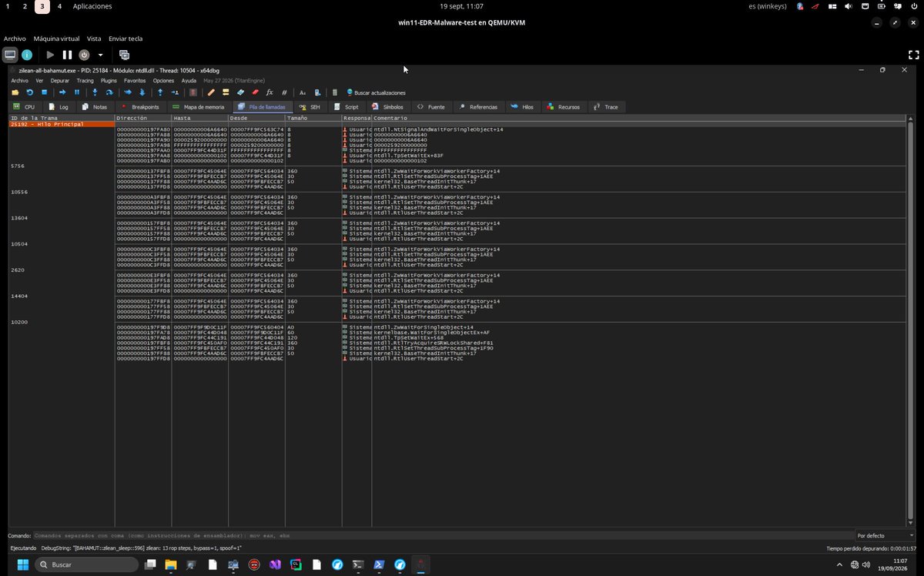Select the pencil scylla icon
Viewport: 924px width, 576px height.
[211, 92]
